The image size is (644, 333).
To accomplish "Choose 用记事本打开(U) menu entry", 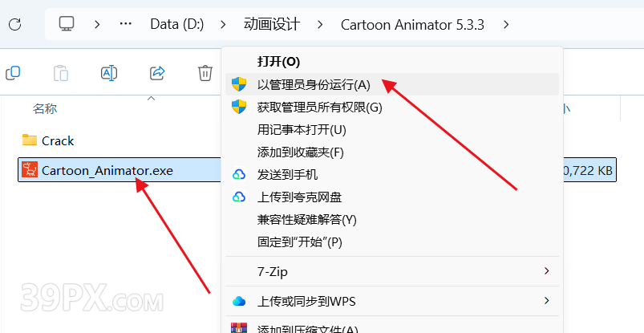I will pyautogui.click(x=302, y=129).
